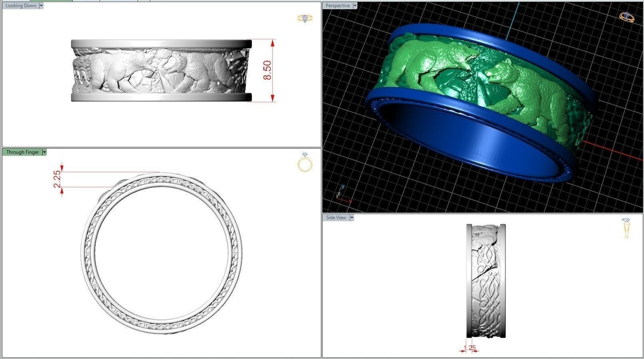Select the ring model in Side View
Screen dimensions: 644x359
pos(486,281)
